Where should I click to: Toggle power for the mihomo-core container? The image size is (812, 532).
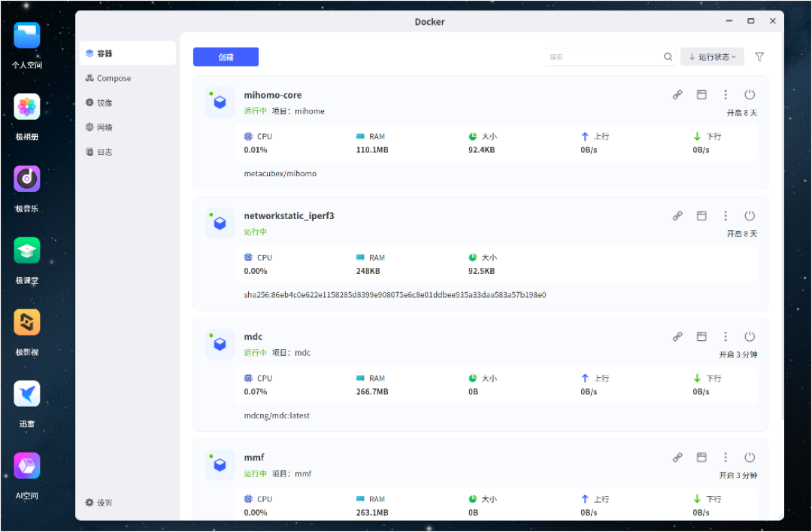(x=750, y=95)
